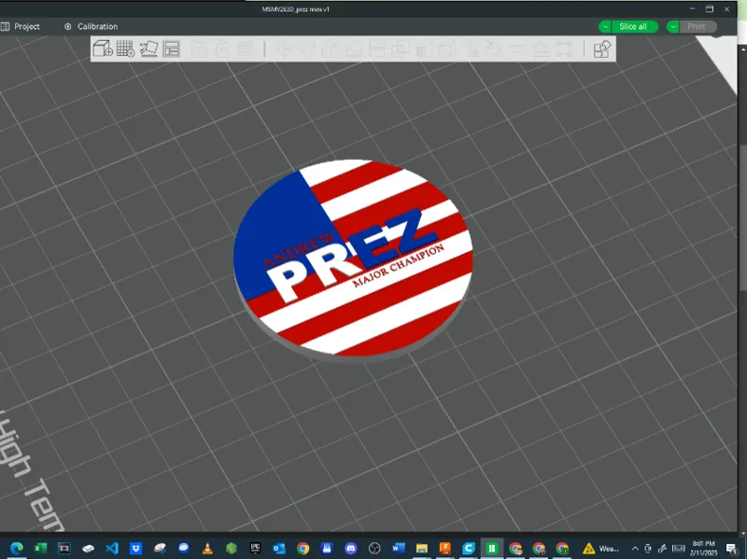Open Dropbox from the taskbar
The width and height of the screenshot is (747, 560).
135,548
